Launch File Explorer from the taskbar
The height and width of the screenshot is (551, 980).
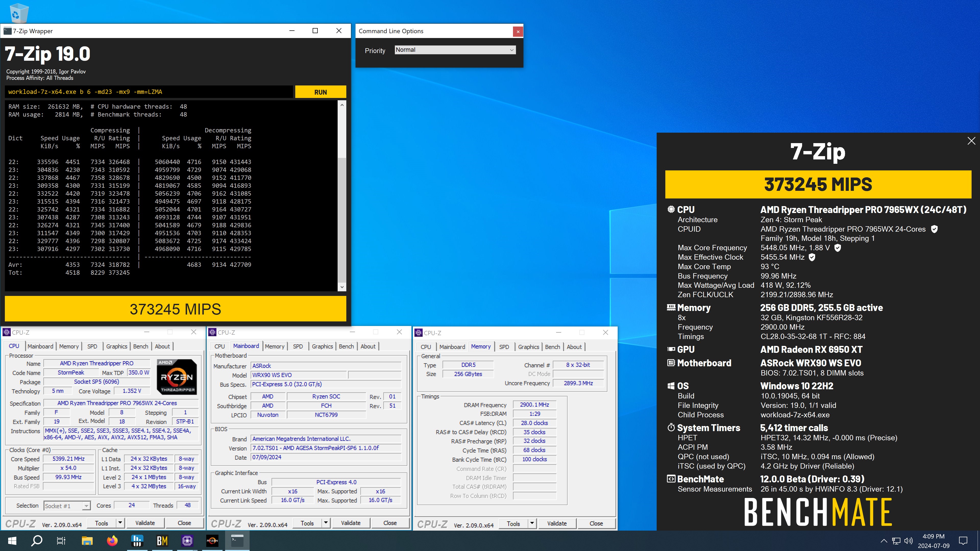pos(87,540)
